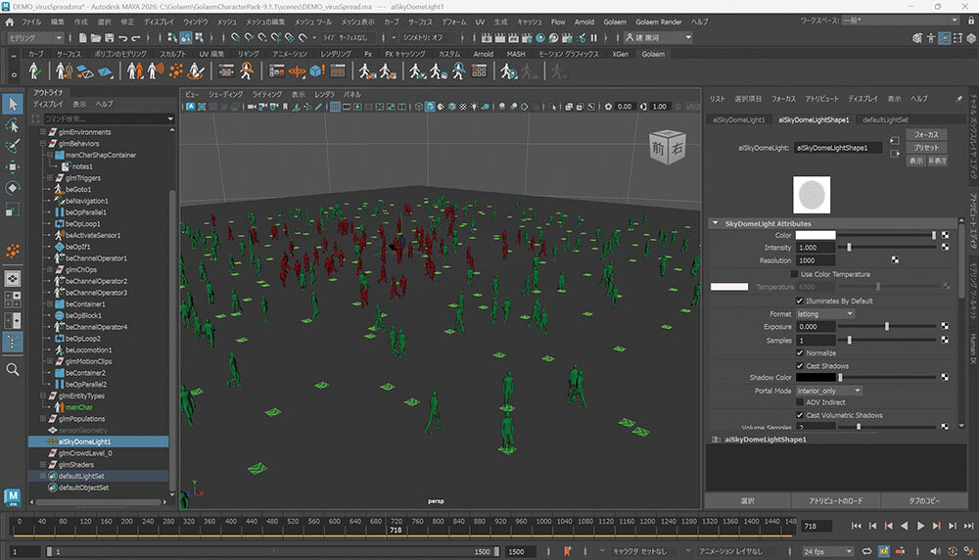
Task: Toggle Cast Volumetric Shadows checkbox
Action: 799,415
